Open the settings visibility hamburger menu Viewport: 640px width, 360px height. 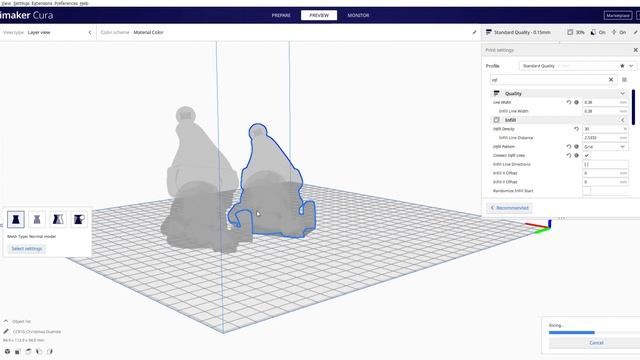tap(624, 80)
